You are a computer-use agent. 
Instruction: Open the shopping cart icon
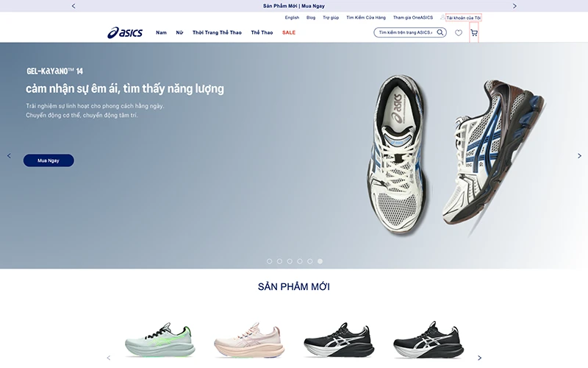point(474,33)
